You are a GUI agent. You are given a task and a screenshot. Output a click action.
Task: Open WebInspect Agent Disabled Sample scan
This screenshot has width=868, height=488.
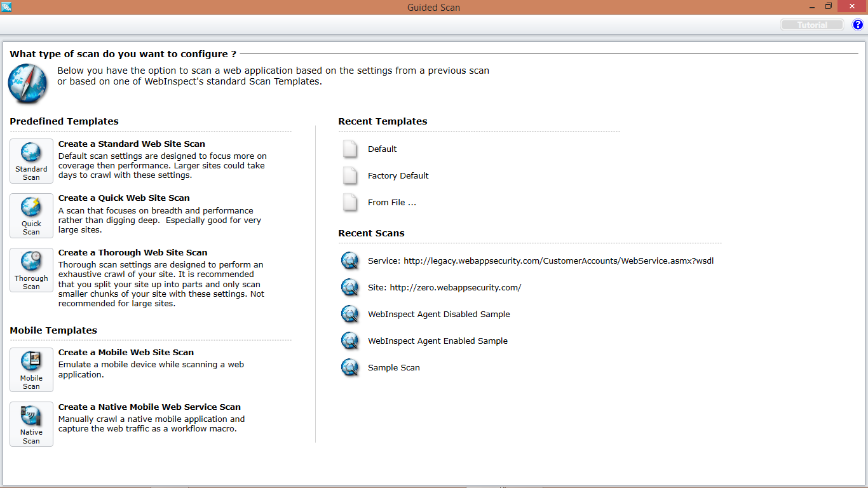coord(439,314)
